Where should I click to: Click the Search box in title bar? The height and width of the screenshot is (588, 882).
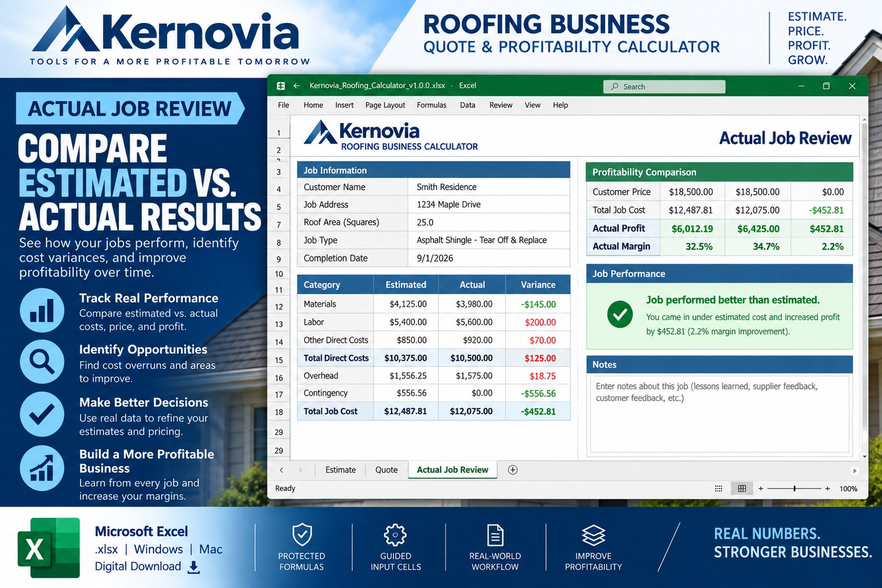pos(664,86)
